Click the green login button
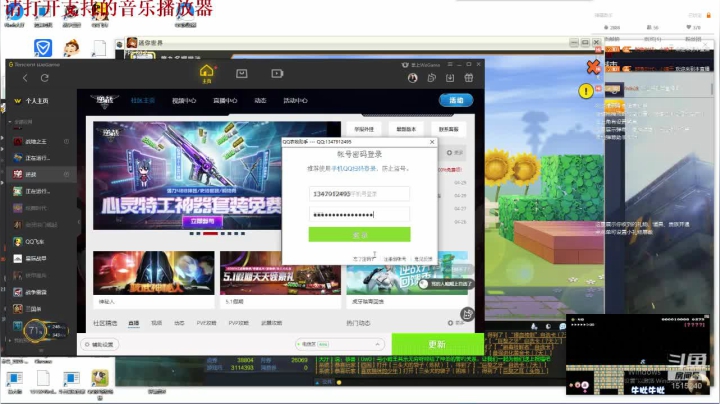 click(x=359, y=235)
